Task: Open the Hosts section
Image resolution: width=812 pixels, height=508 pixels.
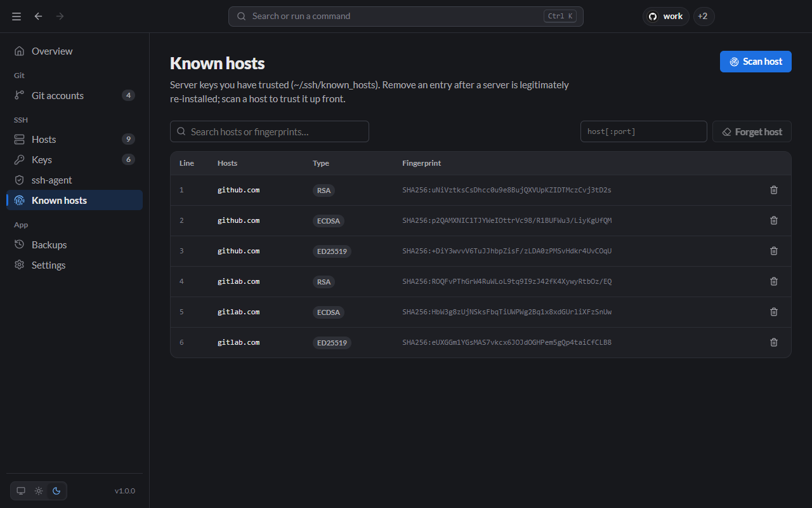Action: point(75,139)
